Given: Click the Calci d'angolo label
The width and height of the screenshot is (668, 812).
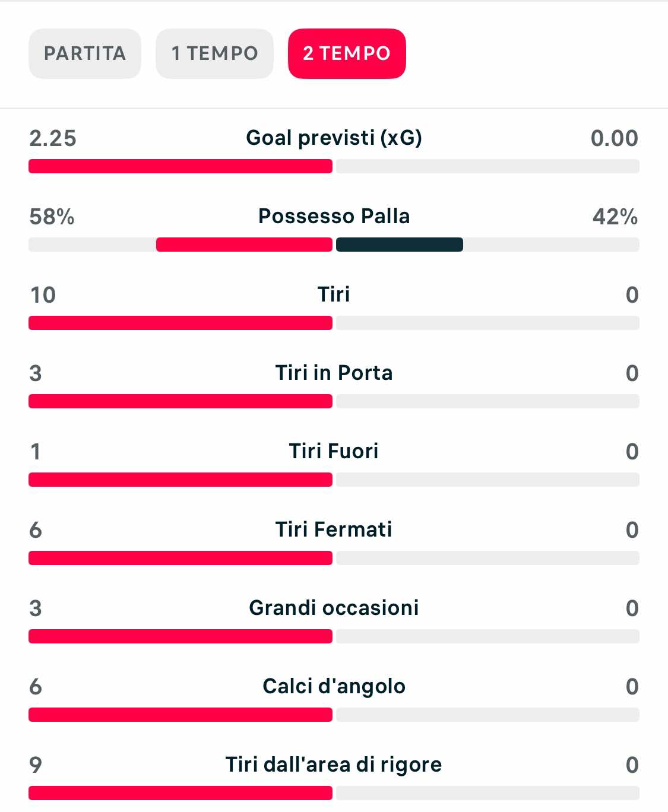Looking at the screenshot, I should point(334,686).
